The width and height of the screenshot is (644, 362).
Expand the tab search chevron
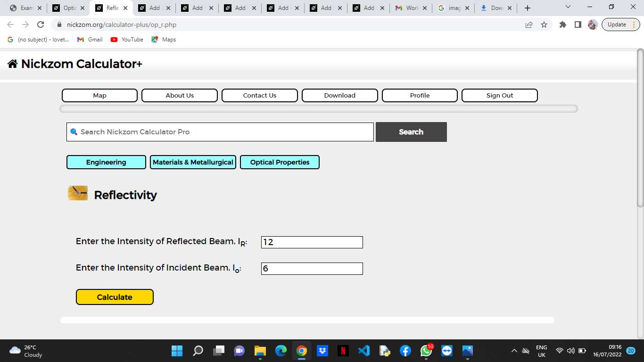(x=568, y=7)
